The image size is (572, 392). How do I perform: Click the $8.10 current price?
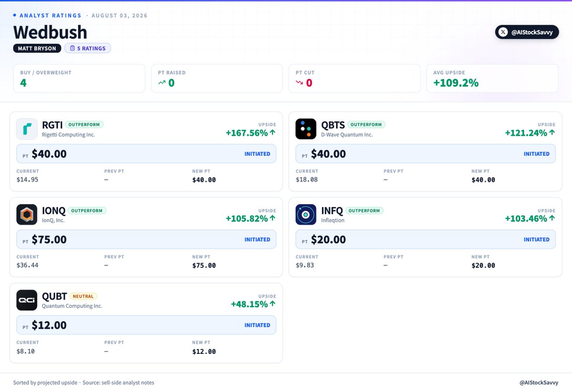click(26, 352)
